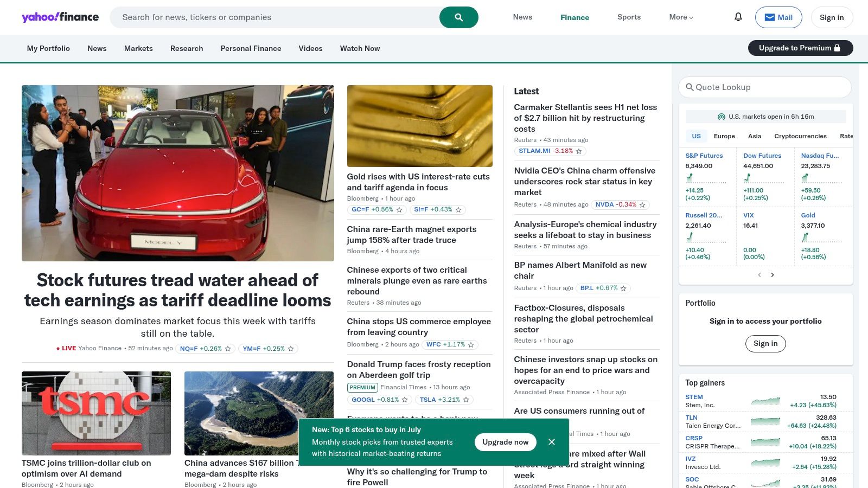Viewport: 868px width, 488px height.
Task: Go to Sports in top navigation
Action: [x=629, y=17]
